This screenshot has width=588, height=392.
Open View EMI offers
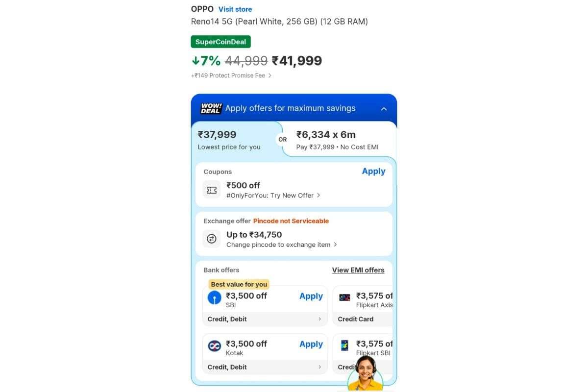pyautogui.click(x=358, y=269)
